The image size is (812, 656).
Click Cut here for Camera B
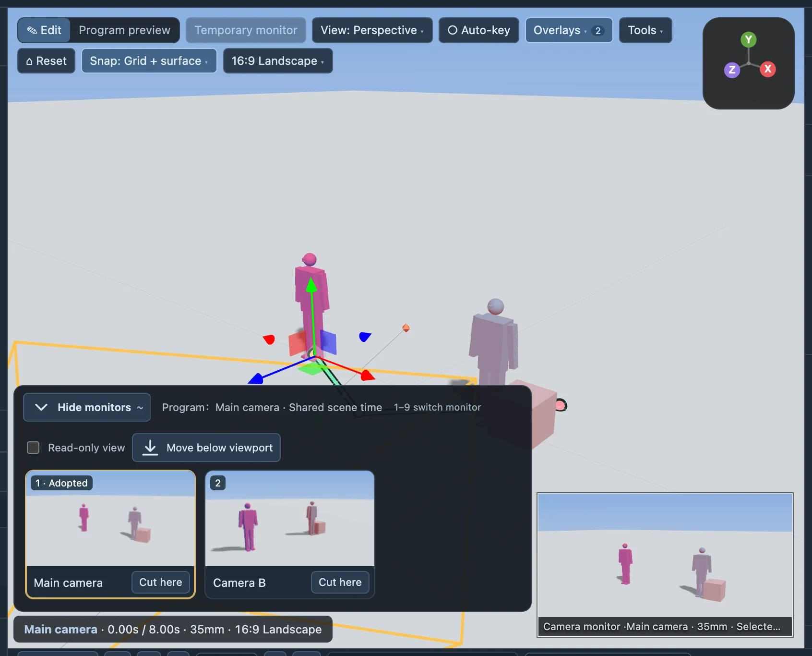[x=340, y=582]
